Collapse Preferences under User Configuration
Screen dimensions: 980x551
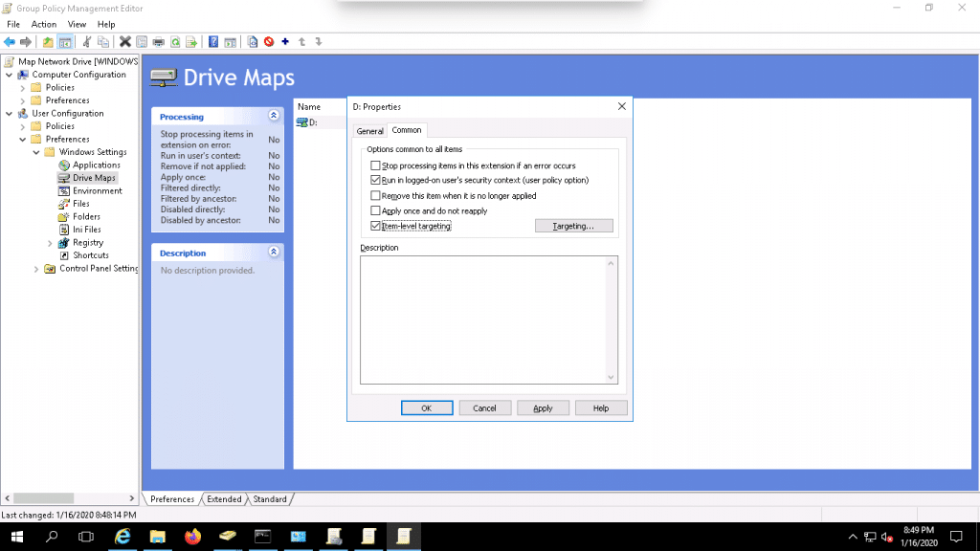click(23, 140)
